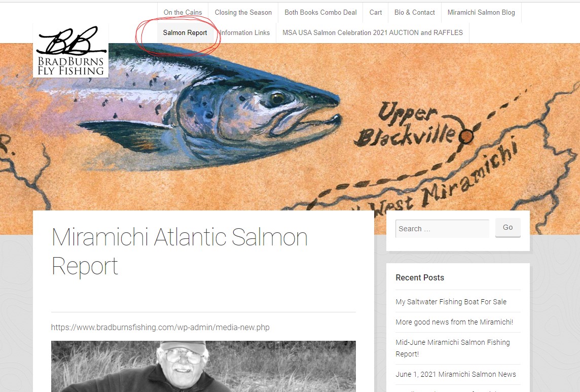
Task: Open MSA USA Salmon Celebration 2021 AUCTION page
Action: click(x=373, y=32)
